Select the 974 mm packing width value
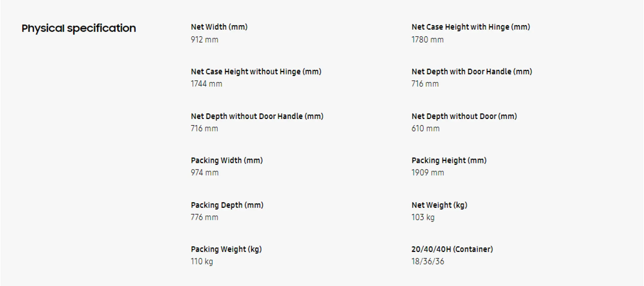 coord(204,173)
